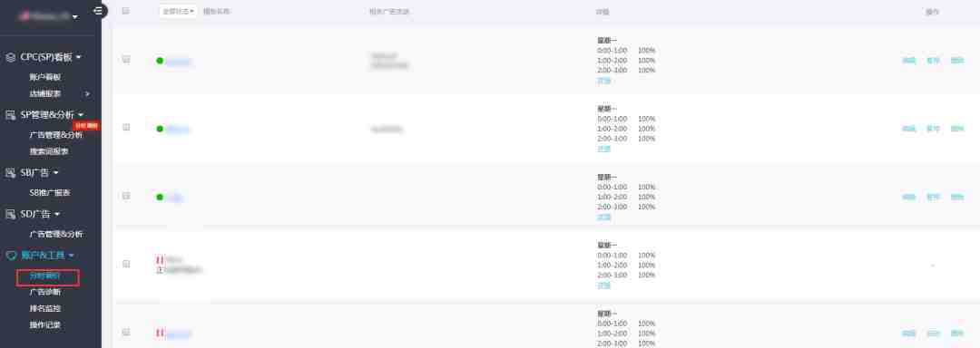Click the delete link on second row

click(x=957, y=129)
